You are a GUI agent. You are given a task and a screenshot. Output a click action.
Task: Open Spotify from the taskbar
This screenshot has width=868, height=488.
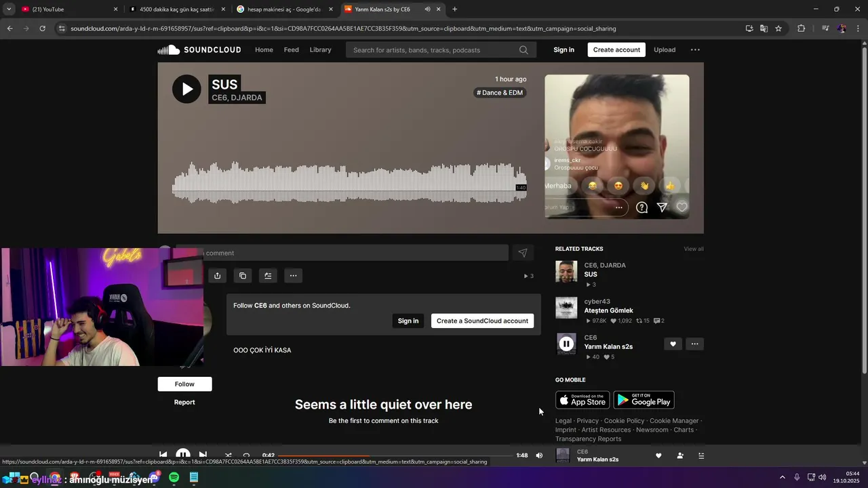pyautogui.click(x=174, y=478)
